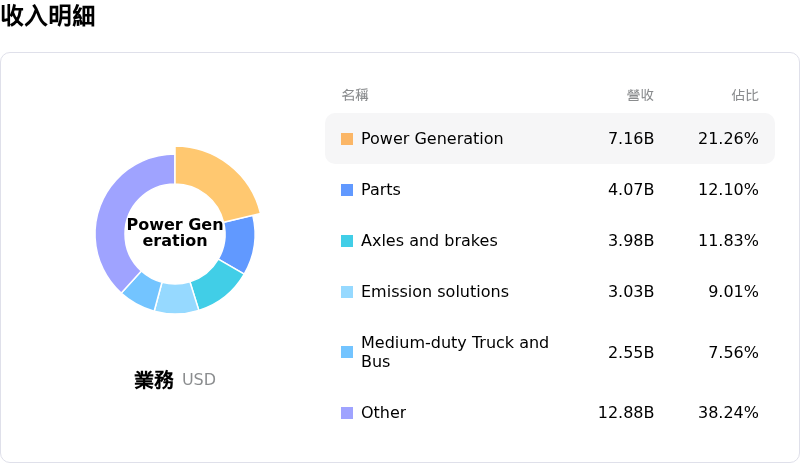Click the Medium-duty Truck and Bus swatch
The image size is (800, 463).
pyautogui.click(x=347, y=352)
